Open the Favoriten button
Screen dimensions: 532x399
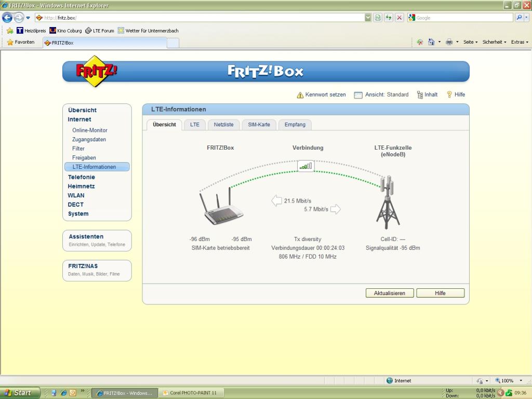coord(21,42)
